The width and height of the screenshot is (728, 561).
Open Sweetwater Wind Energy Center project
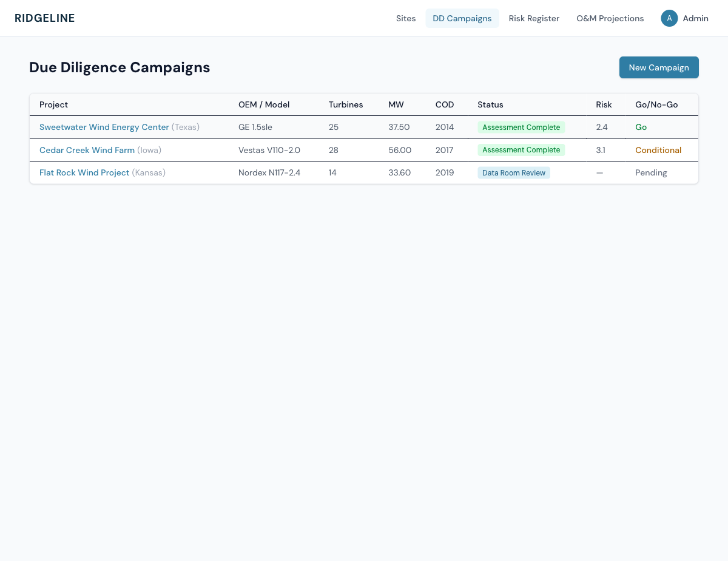104,127
